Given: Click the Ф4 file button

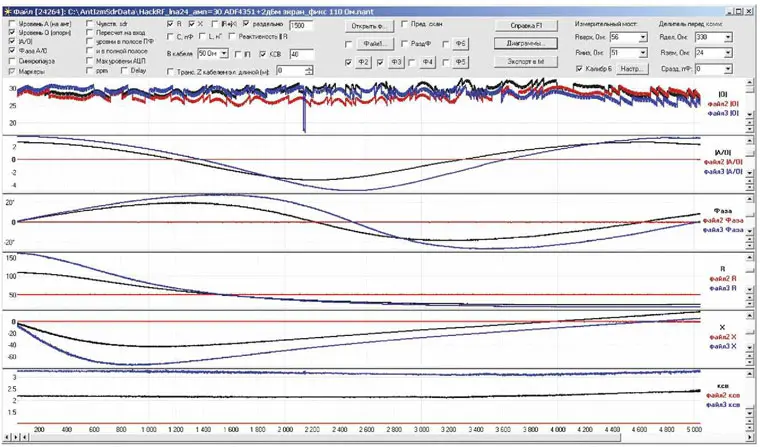Looking at the screenshot, I should point(428,62).
